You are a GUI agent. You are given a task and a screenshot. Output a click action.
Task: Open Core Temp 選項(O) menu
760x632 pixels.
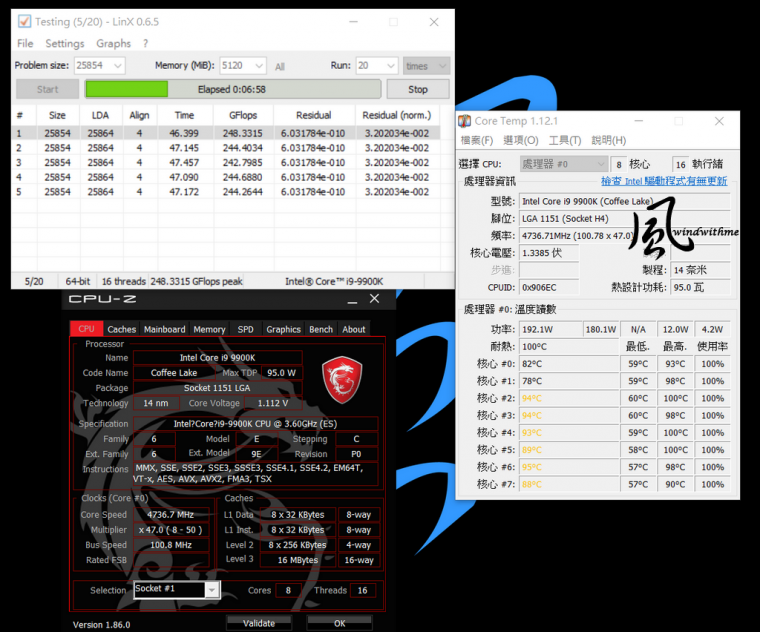[x=521, y=140]
